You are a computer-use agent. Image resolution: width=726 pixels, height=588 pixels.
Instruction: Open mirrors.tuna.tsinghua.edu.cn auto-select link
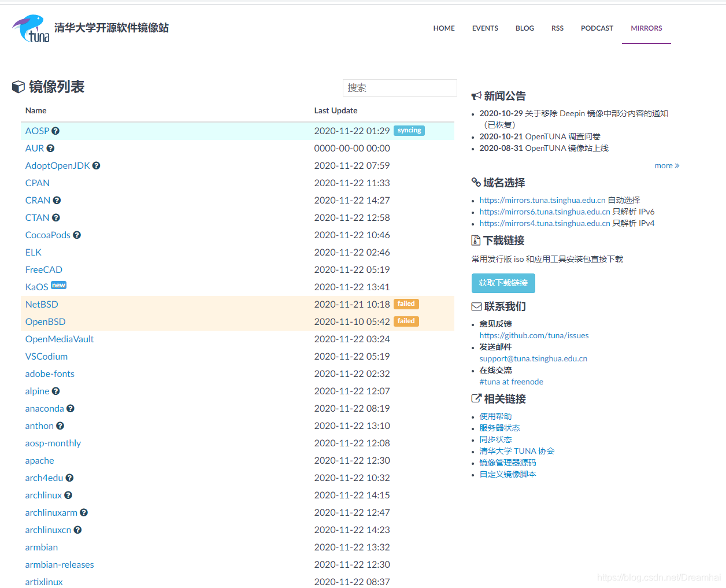tap(542, 201)
